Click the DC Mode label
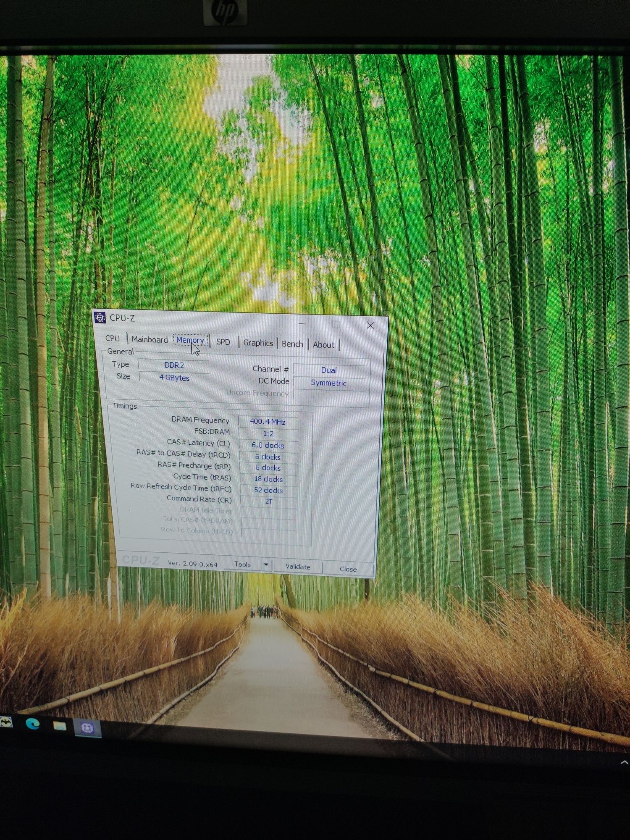630x840 pixels. click(274, 381)
